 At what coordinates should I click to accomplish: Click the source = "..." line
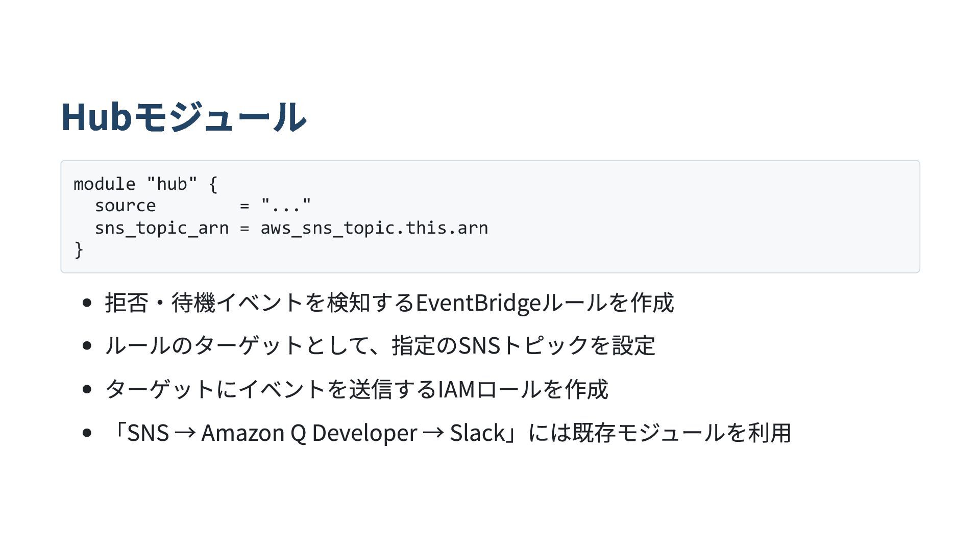point(203,206)
